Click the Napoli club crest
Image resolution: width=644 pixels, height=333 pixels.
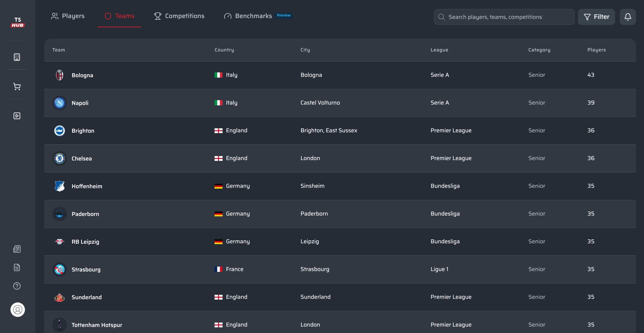60,103
